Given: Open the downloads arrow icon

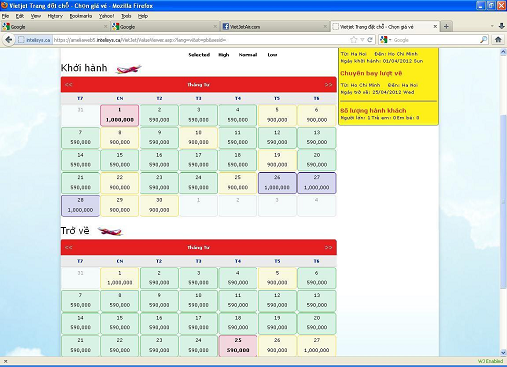Looking at the screenshot, I should tap(501, 26).
